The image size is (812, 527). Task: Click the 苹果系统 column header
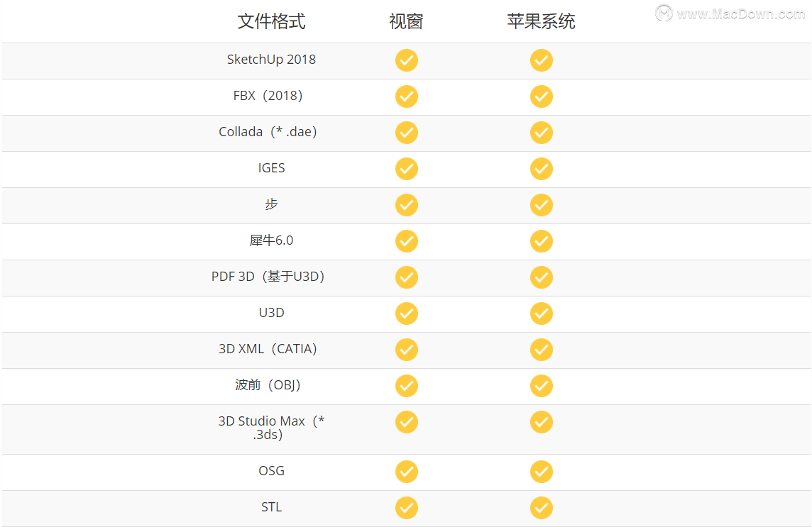coord(541,21)
